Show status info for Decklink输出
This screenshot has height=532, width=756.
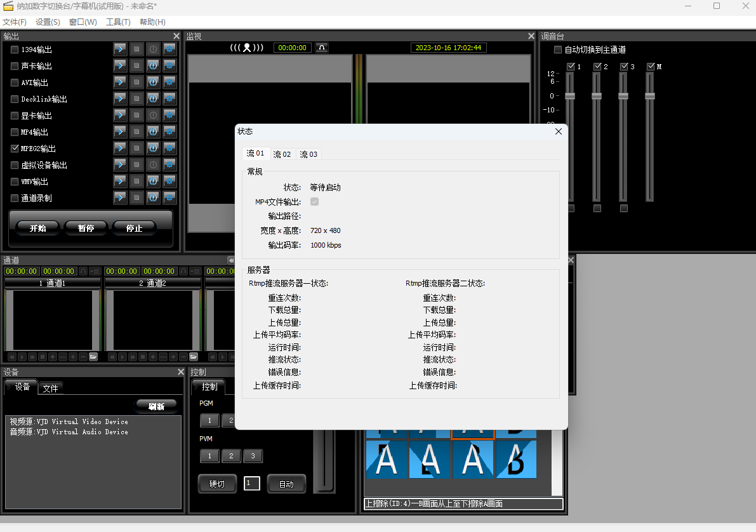pos(153,98)
